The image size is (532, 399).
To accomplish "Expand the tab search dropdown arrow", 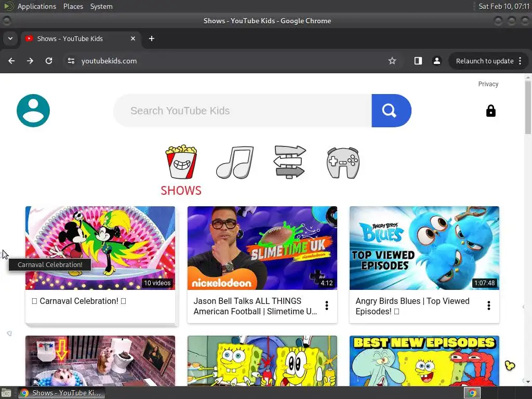I will tap(10, 38).
